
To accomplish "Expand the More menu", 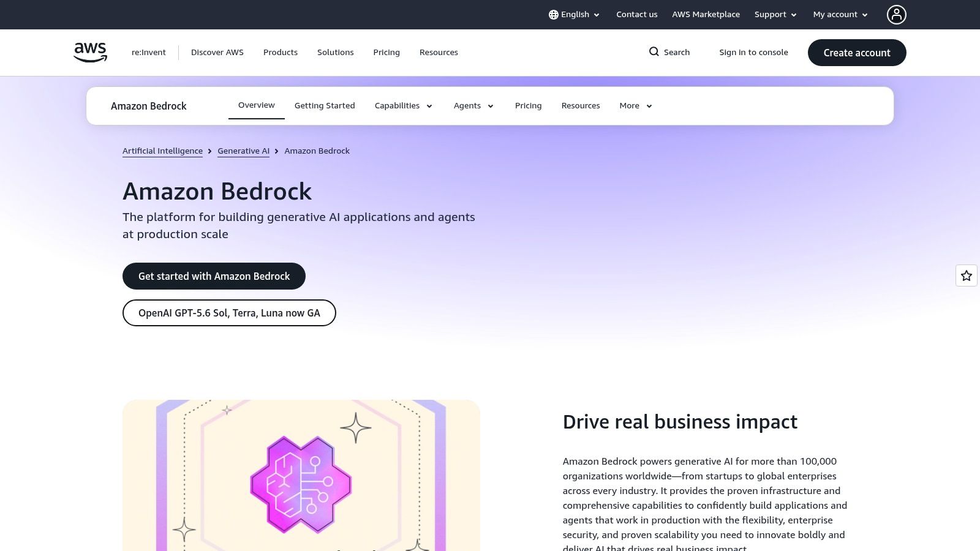I will [636, 106].
